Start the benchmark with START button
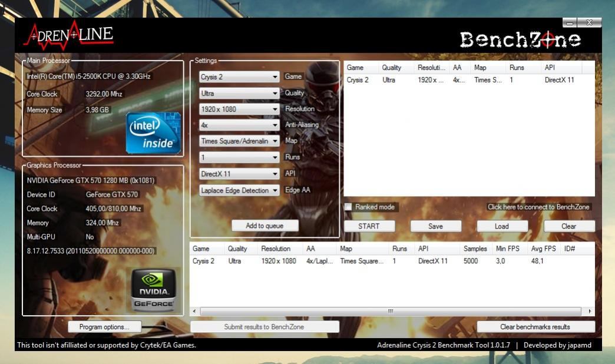615x364 pixels. (369, 226)
